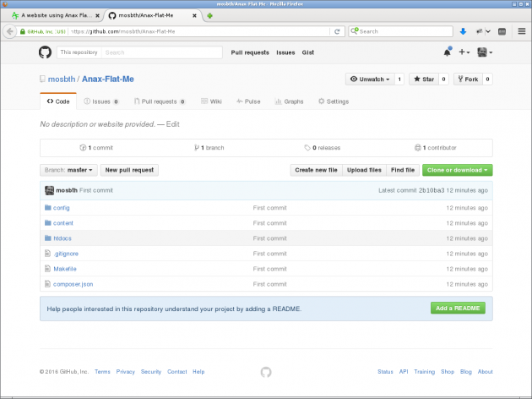The image size is (532, 399).
Task: Focus the Firefox search box
Action: [x=401, y=31]
